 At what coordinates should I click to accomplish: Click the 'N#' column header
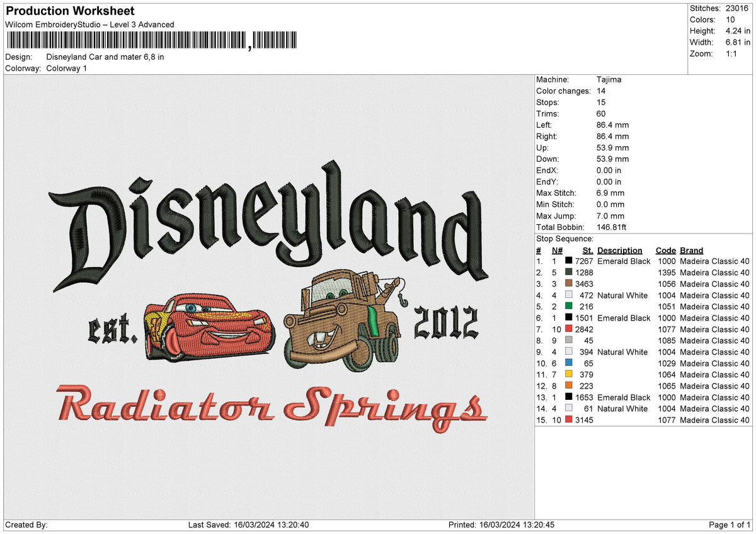click(557, 250)
